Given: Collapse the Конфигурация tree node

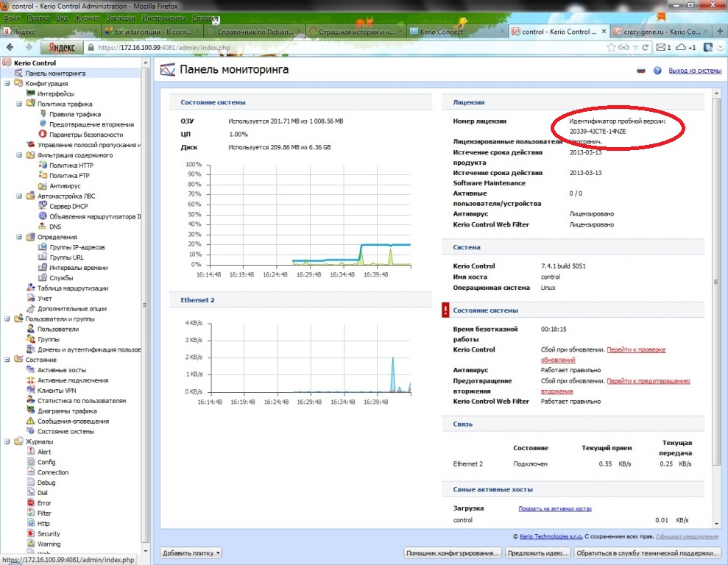Looking at the screenshot, I should point(7,84).
